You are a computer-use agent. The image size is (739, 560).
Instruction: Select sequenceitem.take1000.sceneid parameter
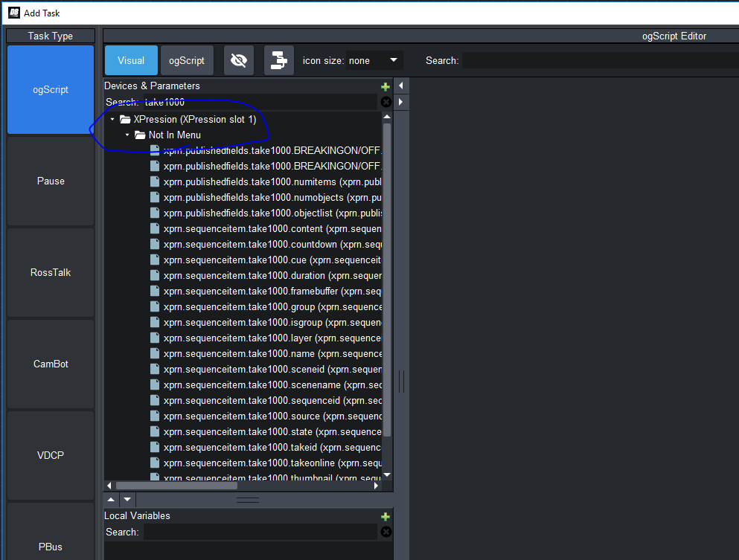[272, 369]
